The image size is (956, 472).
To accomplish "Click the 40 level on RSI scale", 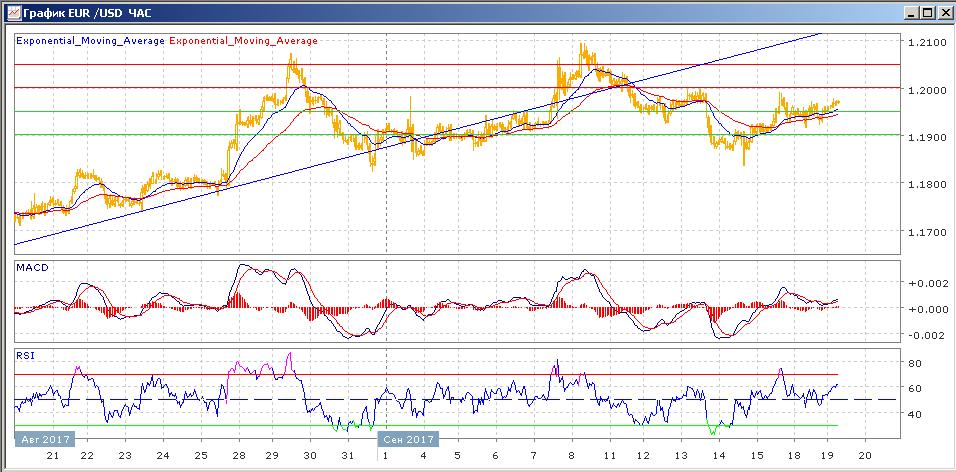I will point(914,414).
